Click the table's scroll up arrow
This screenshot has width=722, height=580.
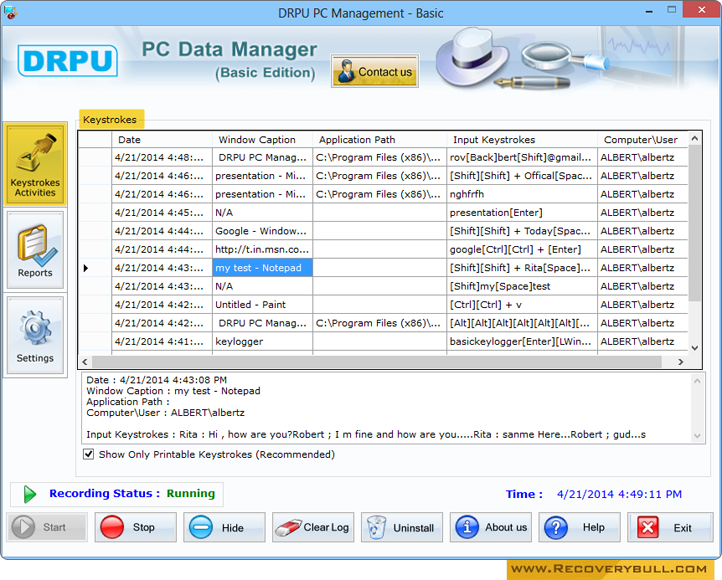[695, 138]
